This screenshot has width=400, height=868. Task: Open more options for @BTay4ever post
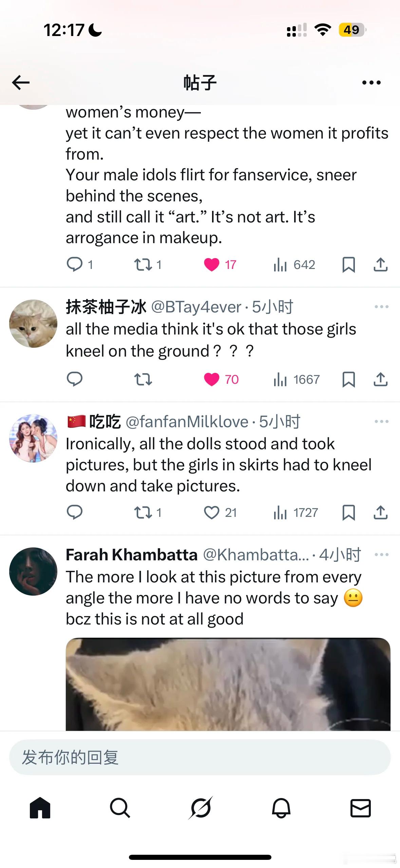[x=381, y=307]
